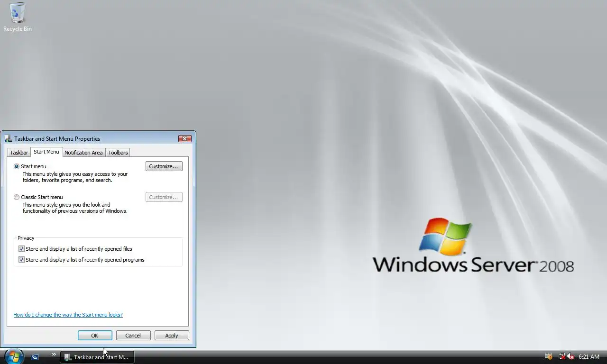Click the Apply button
Viewport: 607px width, 364px height.
172,336
